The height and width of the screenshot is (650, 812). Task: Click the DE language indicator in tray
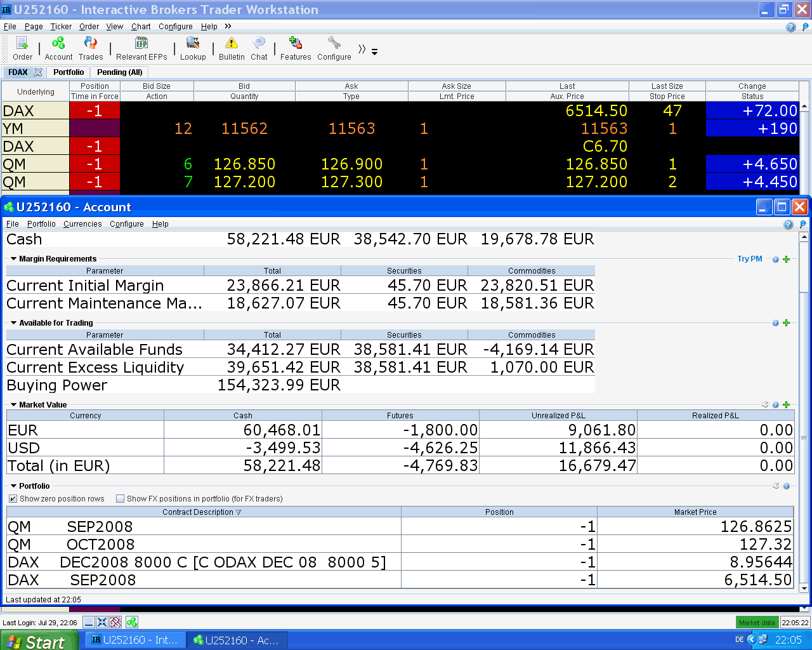[x=739, y=640]
